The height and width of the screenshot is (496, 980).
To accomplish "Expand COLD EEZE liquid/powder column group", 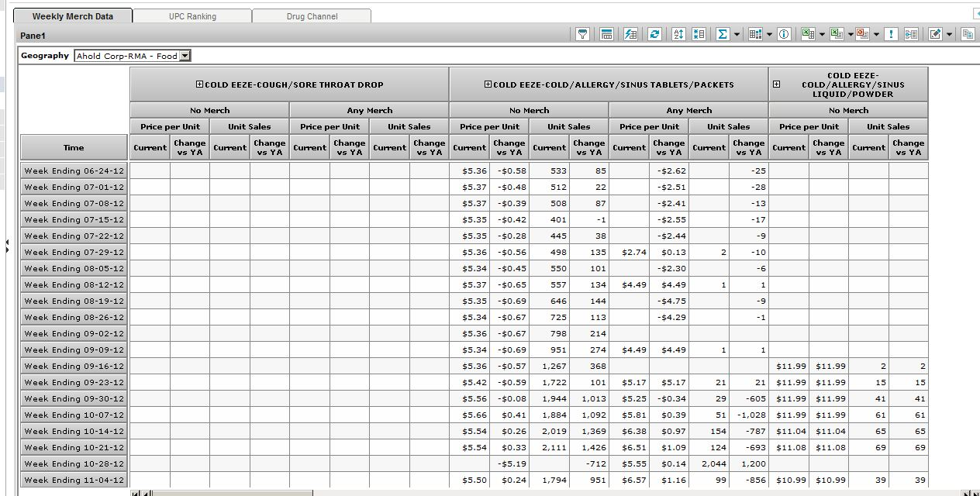I will [x=775, y=84].
